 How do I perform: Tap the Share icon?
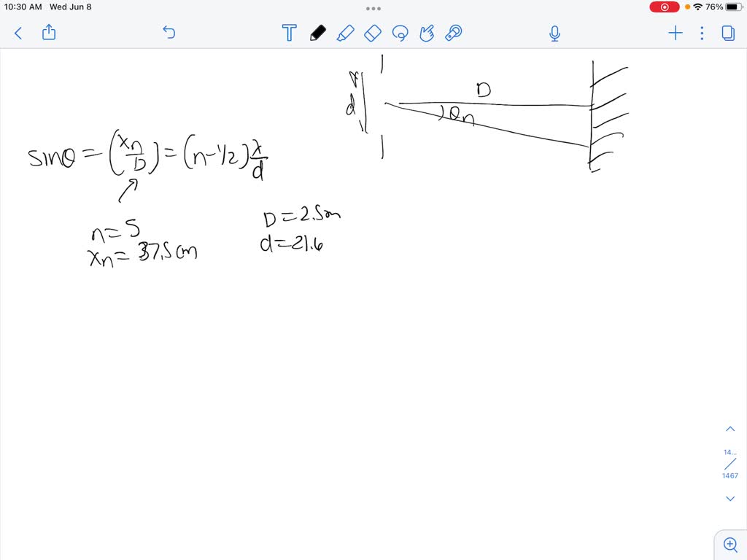pos(48,33)
